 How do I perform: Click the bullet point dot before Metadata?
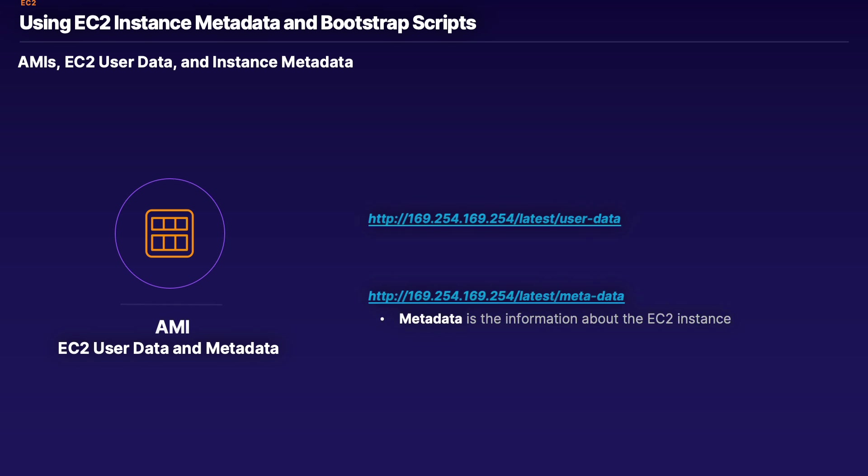(x=382, y=319)
